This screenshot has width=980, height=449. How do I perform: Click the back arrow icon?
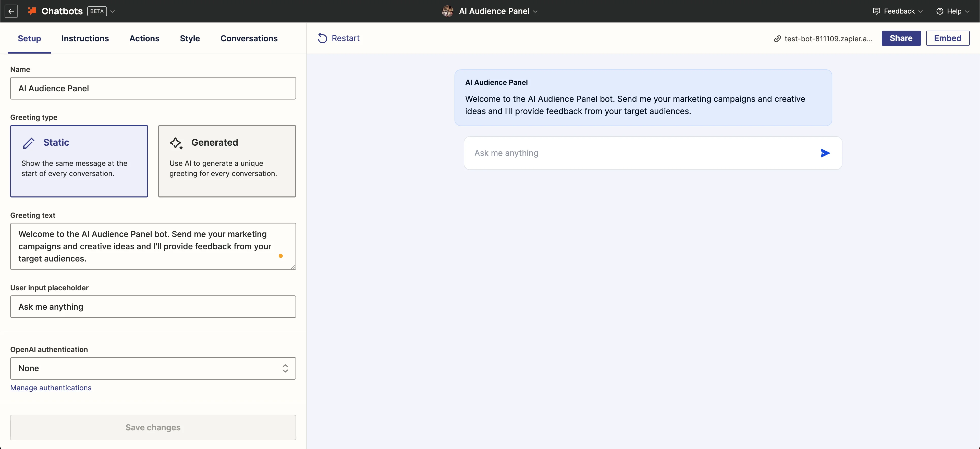11,11
